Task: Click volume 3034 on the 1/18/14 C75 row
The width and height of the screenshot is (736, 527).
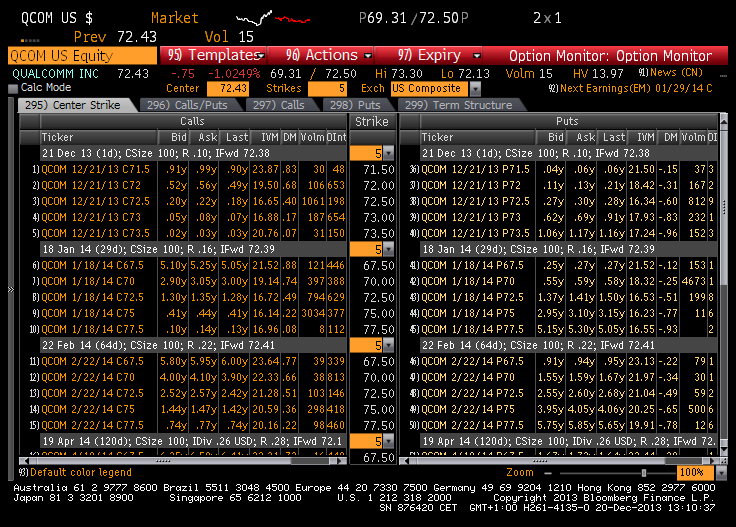Action: click(313, 313)
